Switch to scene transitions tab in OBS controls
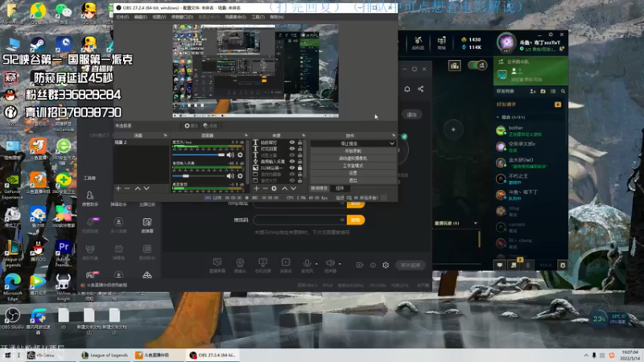Screen dimensions: 644x362 [x=319, y=188]
